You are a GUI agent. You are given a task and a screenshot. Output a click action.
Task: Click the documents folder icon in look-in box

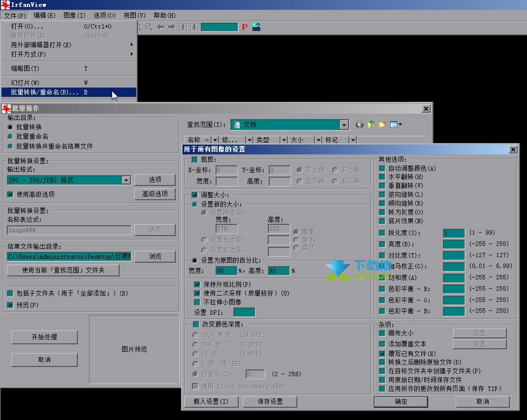237,125
